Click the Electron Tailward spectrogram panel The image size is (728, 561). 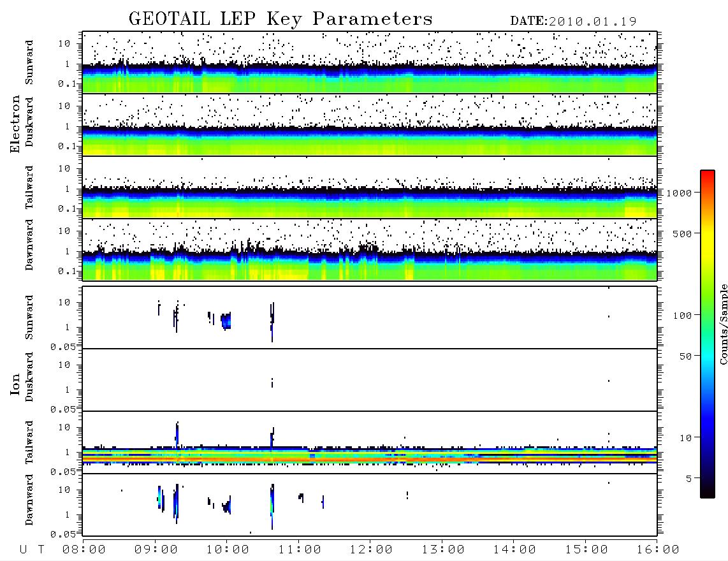pos(370,187)
